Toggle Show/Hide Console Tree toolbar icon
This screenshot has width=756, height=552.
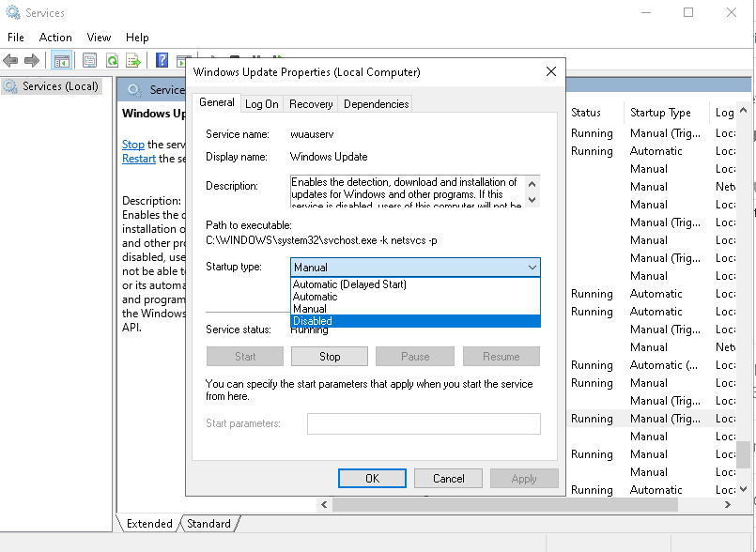click(61, 61)
